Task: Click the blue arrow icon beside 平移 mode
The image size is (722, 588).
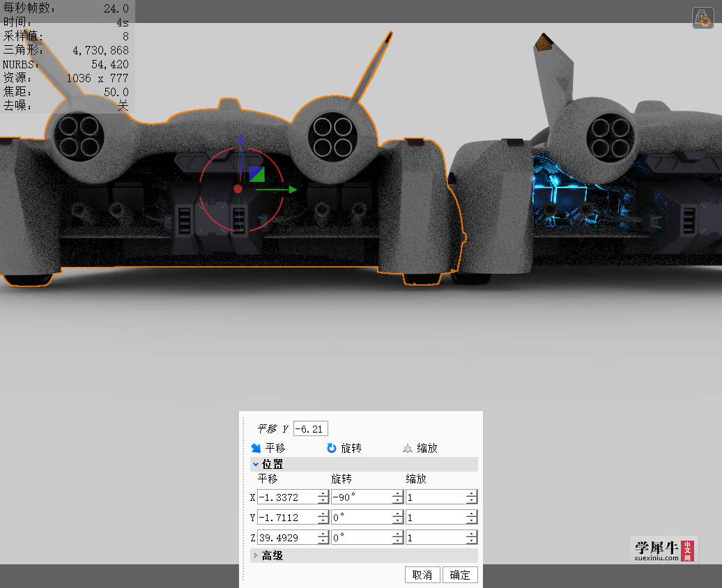Action: coord(256,448)
